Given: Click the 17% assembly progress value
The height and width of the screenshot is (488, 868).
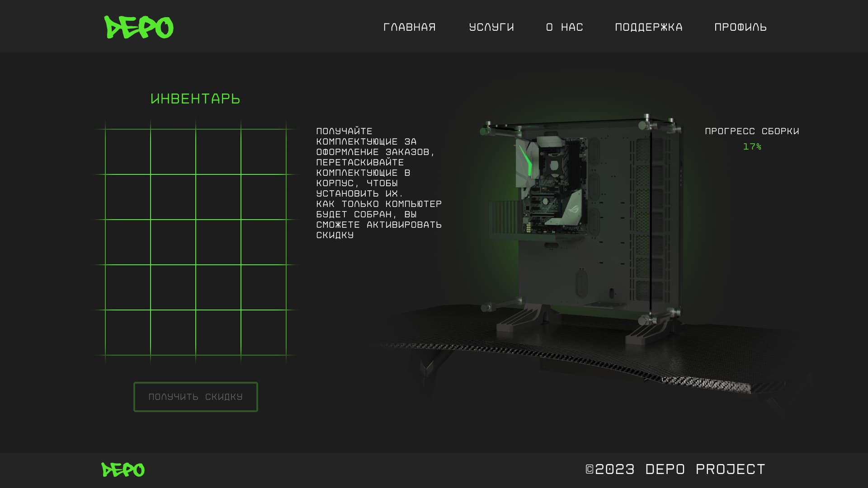Looking at the screenshot, I should tap(752, 147).
